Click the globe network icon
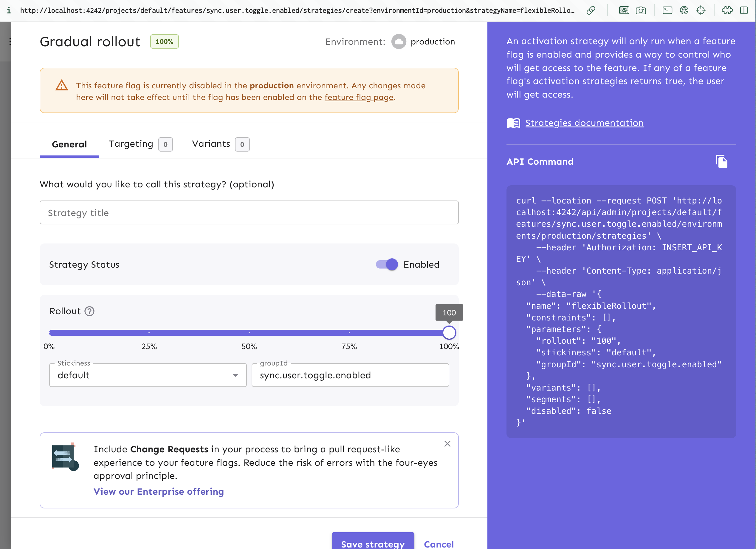Image resolution: width=756 pixels, height=549 pixels. pos(684,10)
